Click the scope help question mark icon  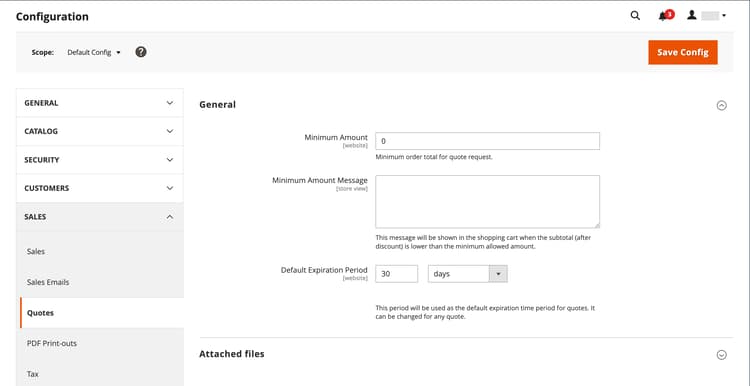click(141, 52)
